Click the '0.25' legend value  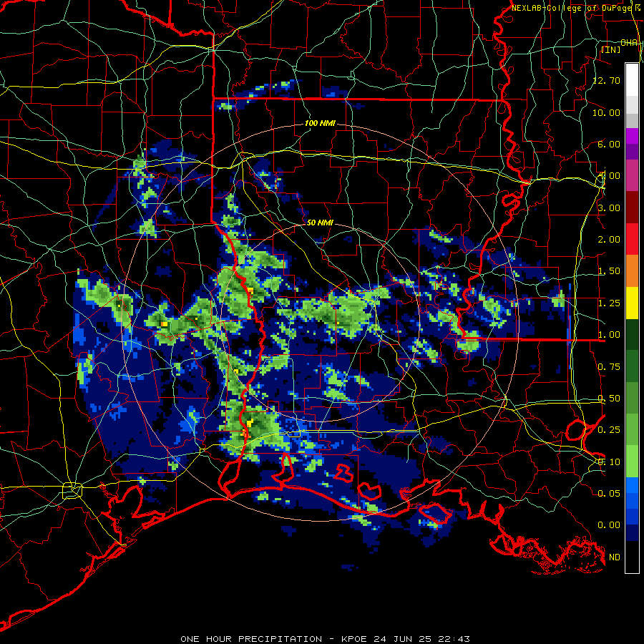pyautogui.click(x=609, y=430)
